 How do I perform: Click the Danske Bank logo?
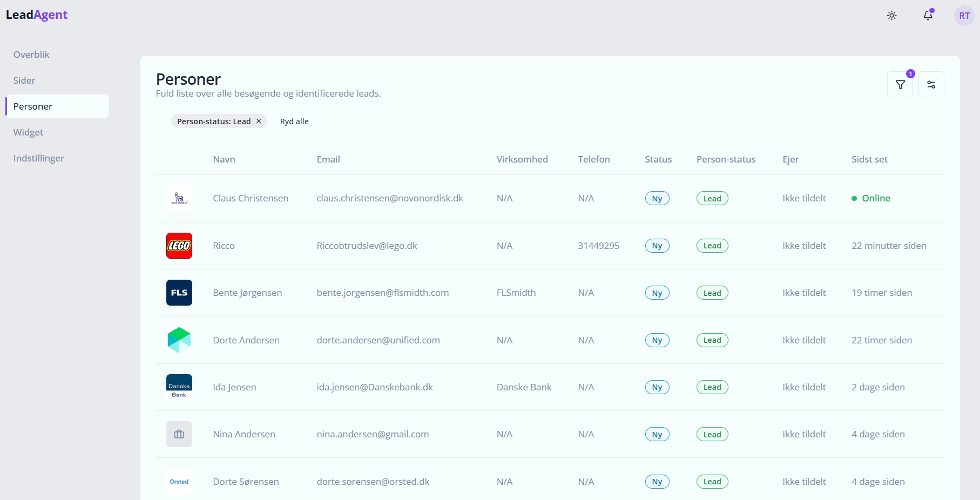pyautogui.click(x=179, y=387)
